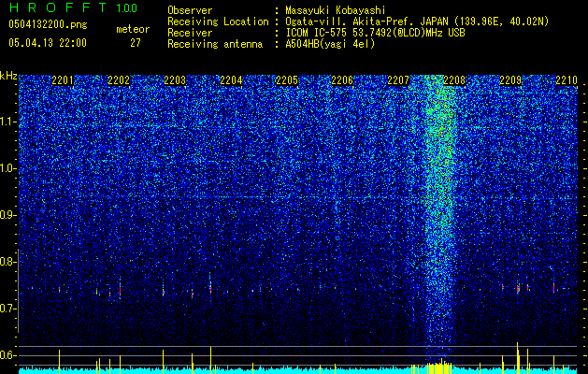Click the Observer field label

click(190, 10)
